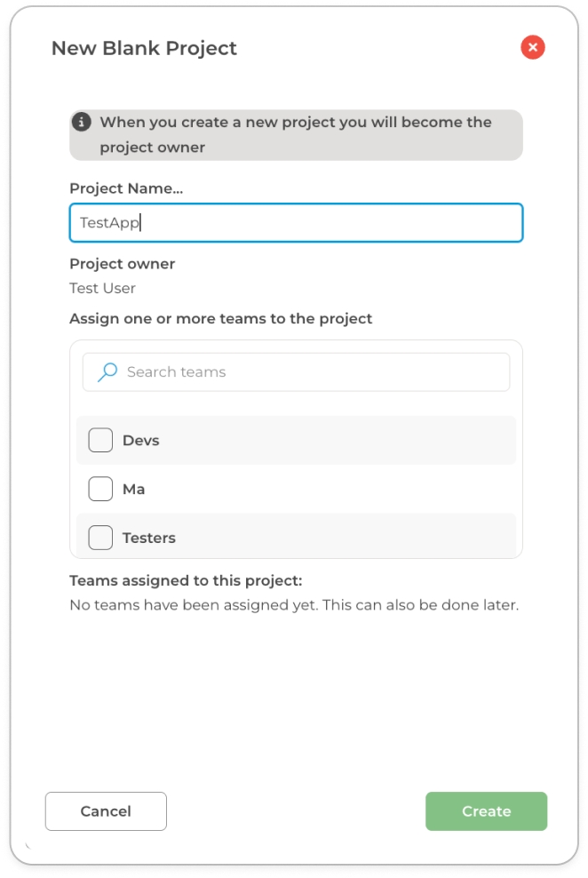Click the Project owner label
Image resolution: width=588 pixels, height=878 pixels.
(122, 264)
